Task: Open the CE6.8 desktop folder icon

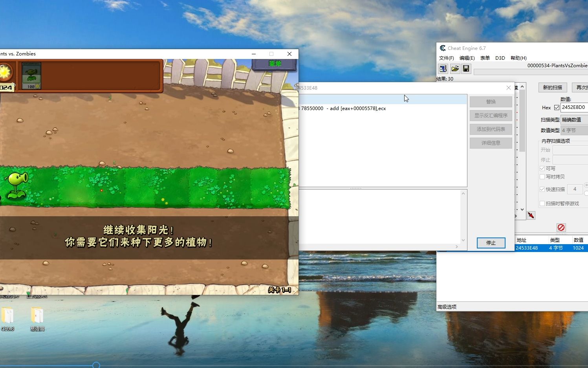Action: pyautogui.click(x=7, y=319)
